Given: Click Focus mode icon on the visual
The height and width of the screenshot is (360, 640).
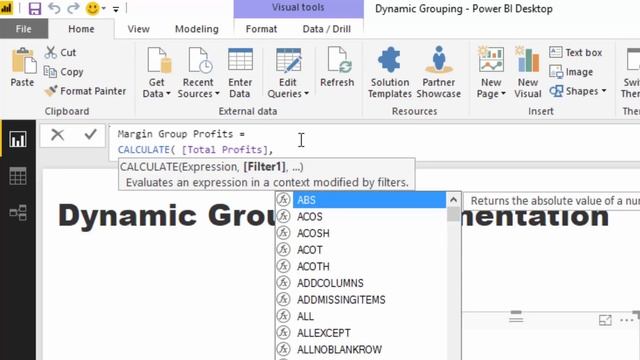Looking at the screenshot, I should 605,320.
